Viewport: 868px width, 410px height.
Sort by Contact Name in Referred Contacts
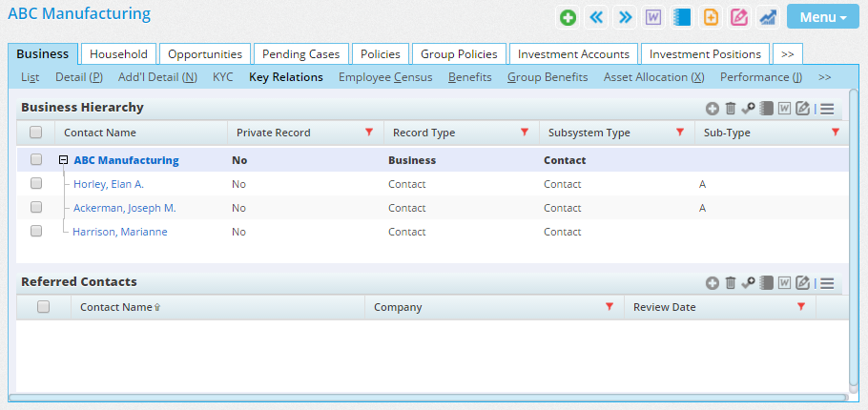pyautogui.click(x=116, y=307)
